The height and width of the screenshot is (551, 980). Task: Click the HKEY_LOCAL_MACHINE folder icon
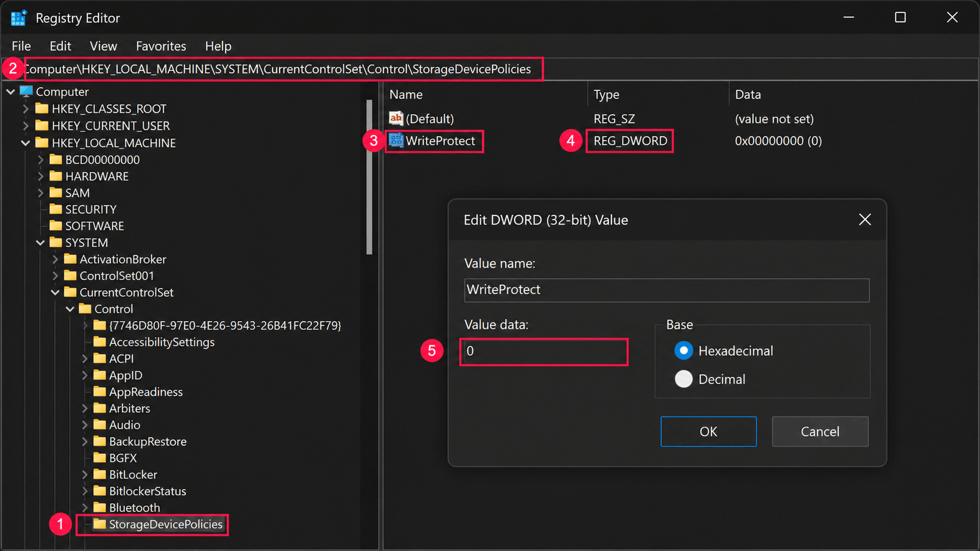coord(42,143)
